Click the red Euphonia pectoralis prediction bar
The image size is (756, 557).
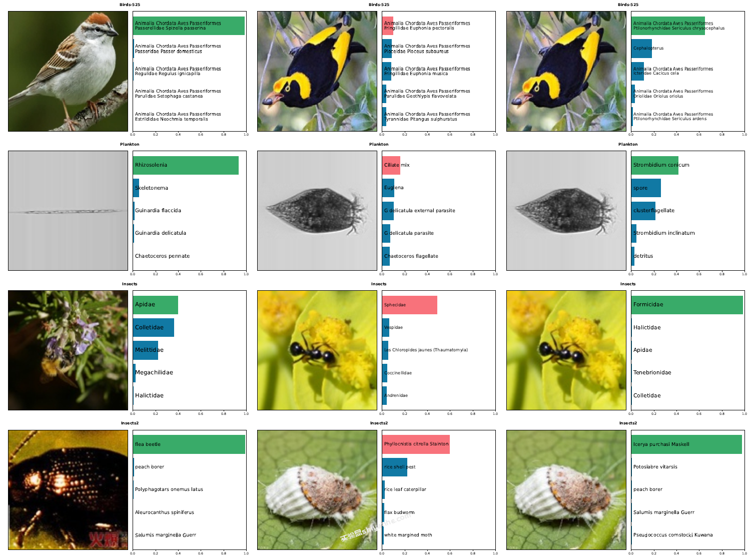pyautogui.click(x=388, y=26)
